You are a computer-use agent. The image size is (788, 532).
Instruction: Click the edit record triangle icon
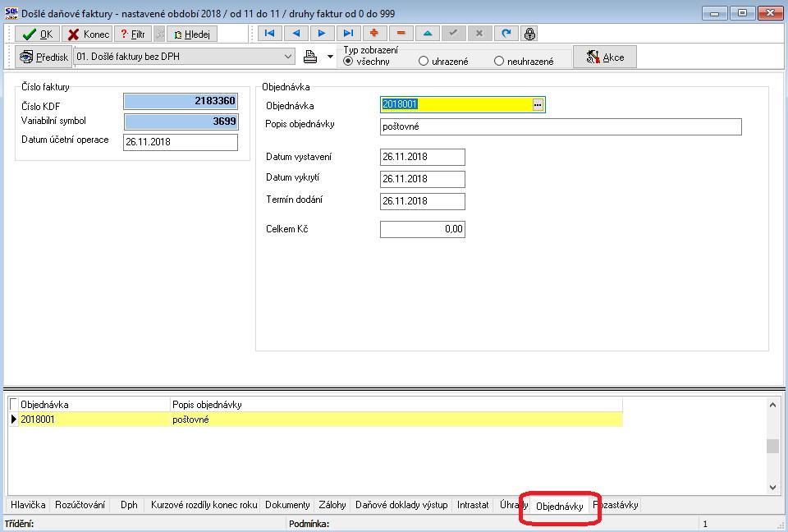pos(427,34)
